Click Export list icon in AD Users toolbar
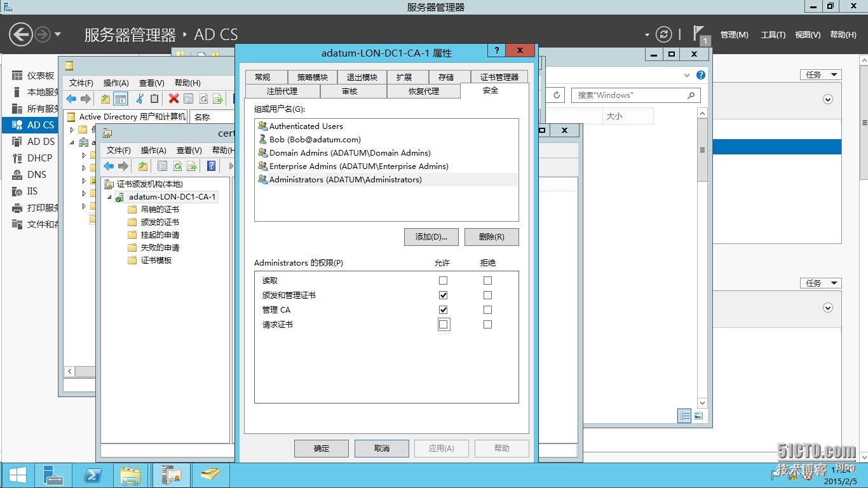 (218, 98)
